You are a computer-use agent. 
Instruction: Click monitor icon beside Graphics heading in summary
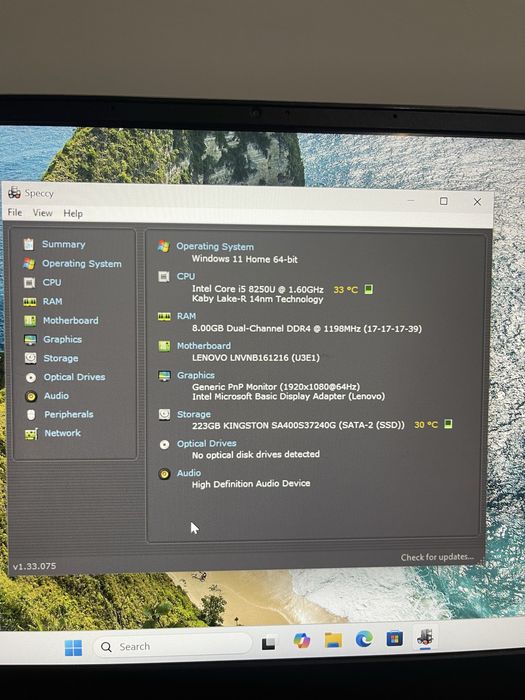[x=164, y=376]
